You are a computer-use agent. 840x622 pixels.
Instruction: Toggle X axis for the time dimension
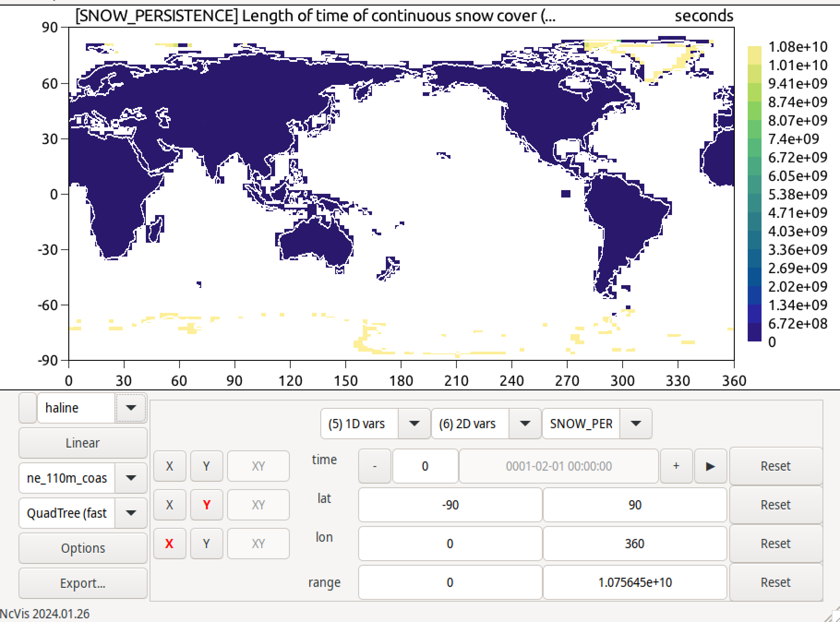point(169,466)
